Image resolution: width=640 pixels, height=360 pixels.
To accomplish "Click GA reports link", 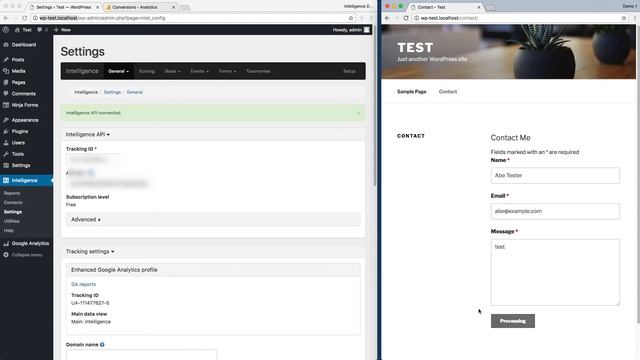I will pyautogui.click(x=83, y=284).
